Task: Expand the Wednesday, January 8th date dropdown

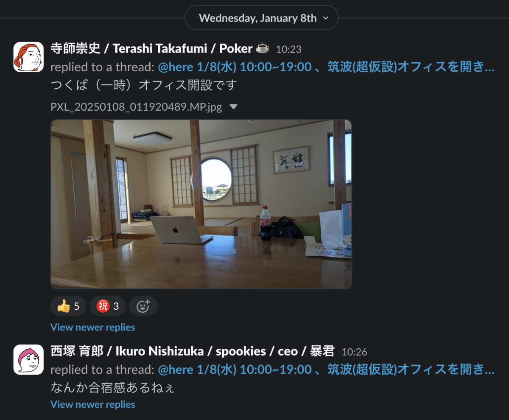Action: click(262, 18)
